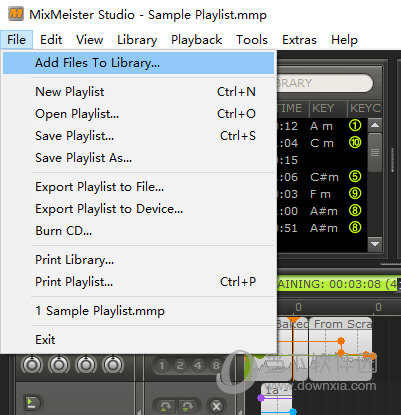Image resolution: width=401 pixels, height=415 pixels.
Task: Click the KEYC column header
Action: click(365, 108)
